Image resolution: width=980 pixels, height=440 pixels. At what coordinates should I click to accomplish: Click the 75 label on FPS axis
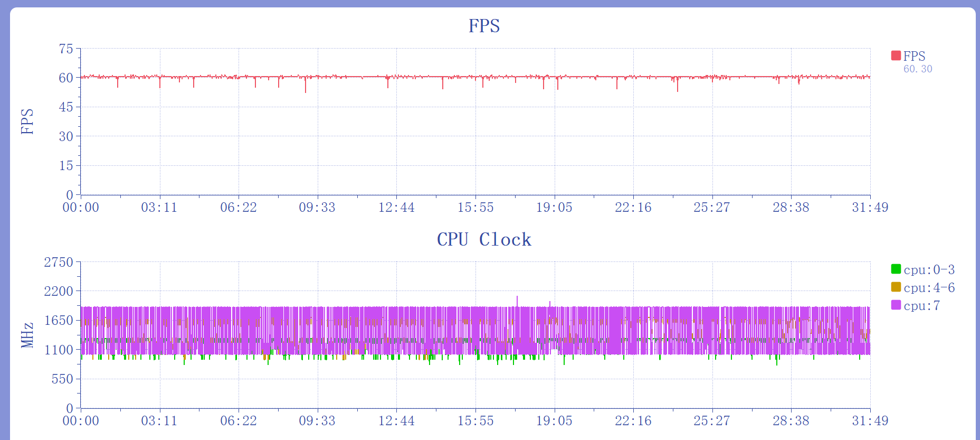pos(66,49)
